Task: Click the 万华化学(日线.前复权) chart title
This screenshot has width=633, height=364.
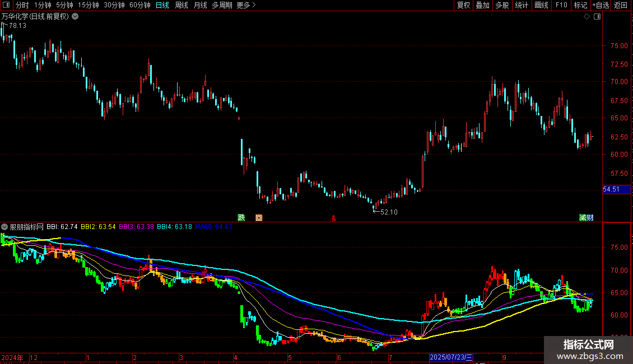Action: [x=35, y=17]
